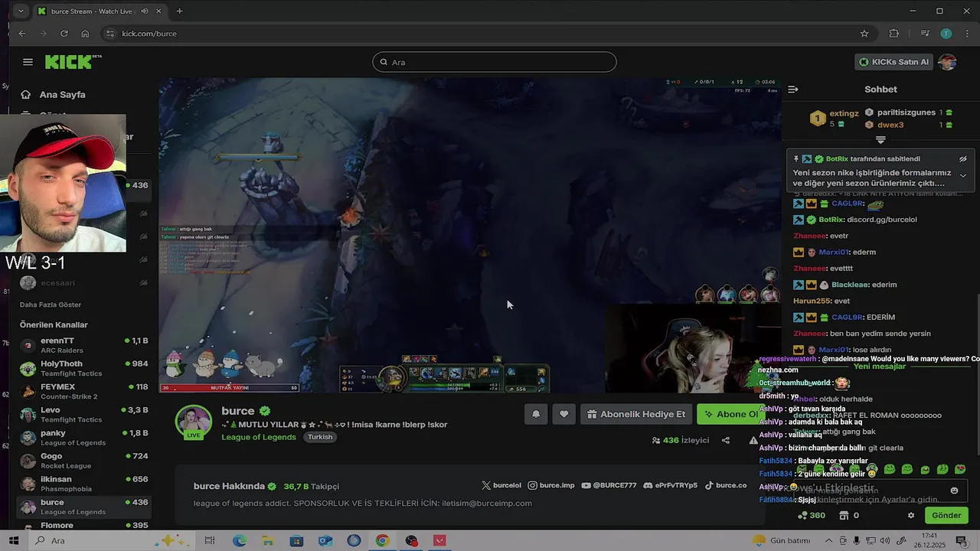Open Levo recommended channel
Screen dimensions: 980x551
tap(83, 414)
